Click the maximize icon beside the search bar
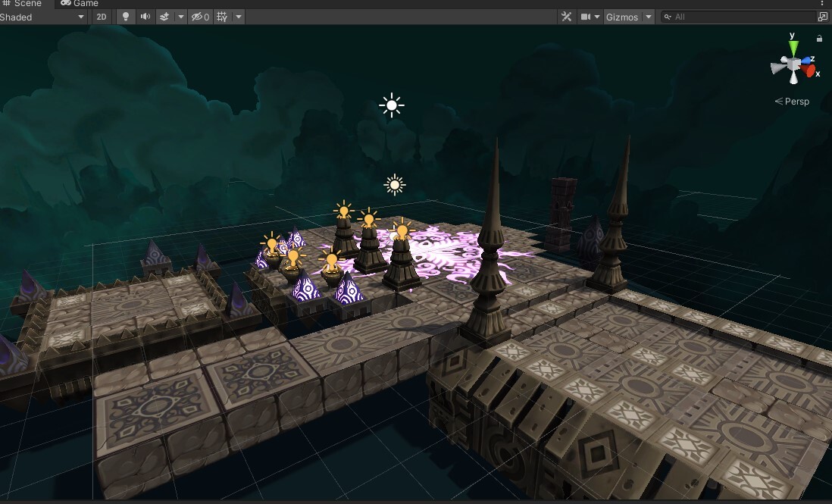This screenshot has width=832, height=504. (x=823, y=16)
